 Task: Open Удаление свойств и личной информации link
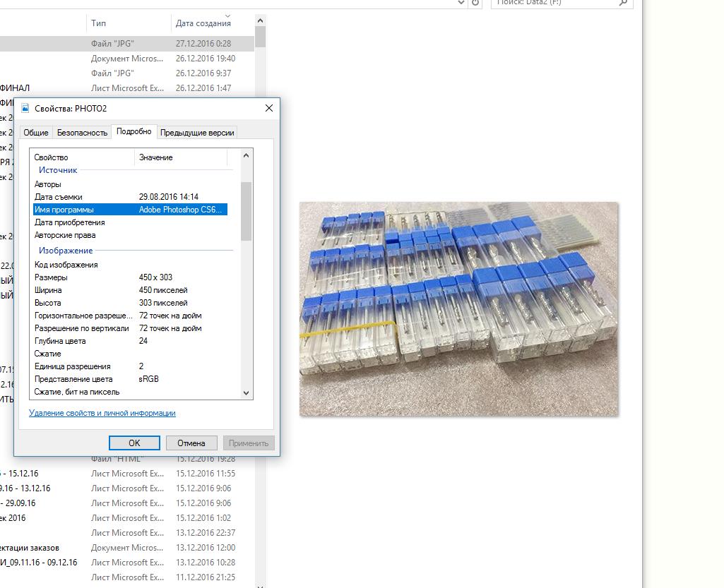pyautogui.click(x=102, y=413)
